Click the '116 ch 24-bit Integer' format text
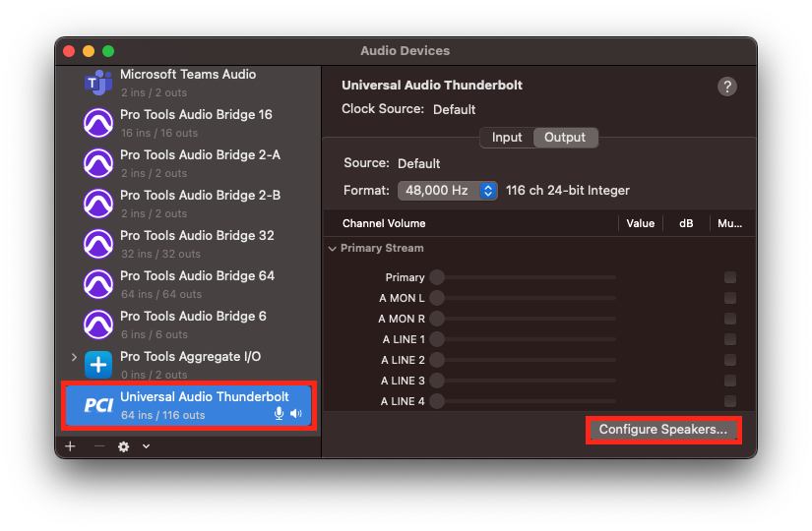 tap(568, 191)
